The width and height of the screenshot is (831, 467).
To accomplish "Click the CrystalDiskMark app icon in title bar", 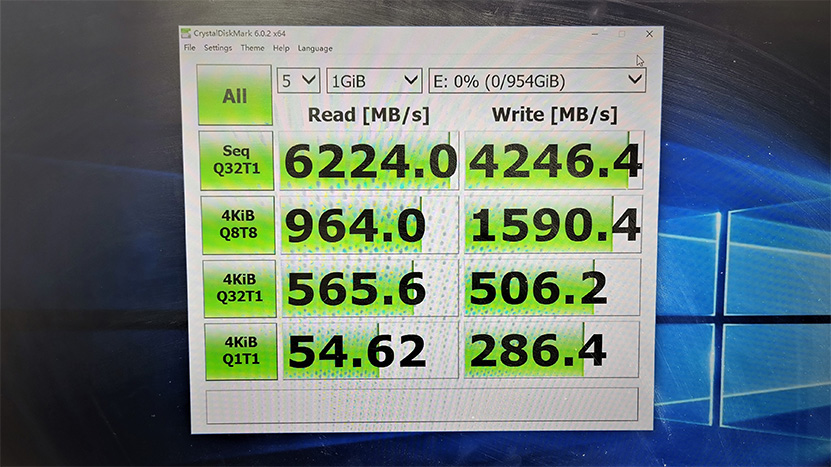I will [x=185, y=33].
